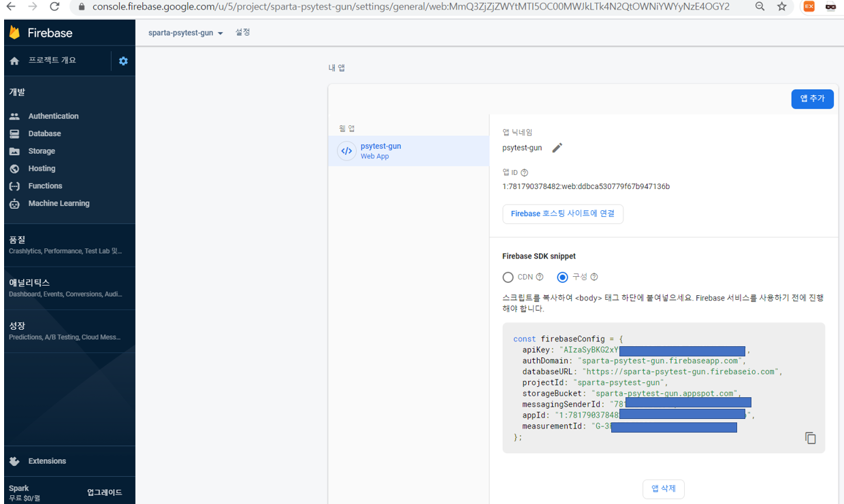Click the Firebase flame logo
The width and height of the screenshot is (844, 504).
point(14,32)
